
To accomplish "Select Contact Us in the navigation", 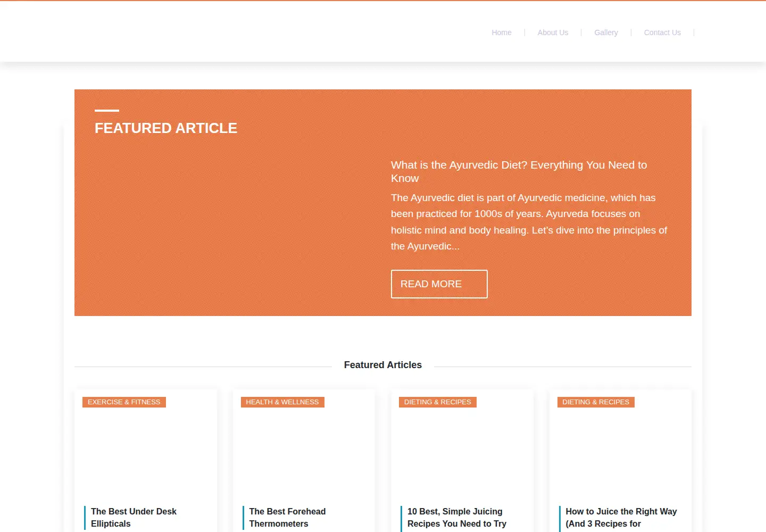I will 662,32.
